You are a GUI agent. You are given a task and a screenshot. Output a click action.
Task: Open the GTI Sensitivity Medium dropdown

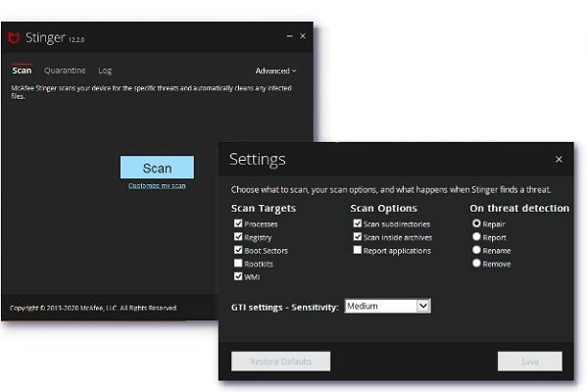click(388, 306)
